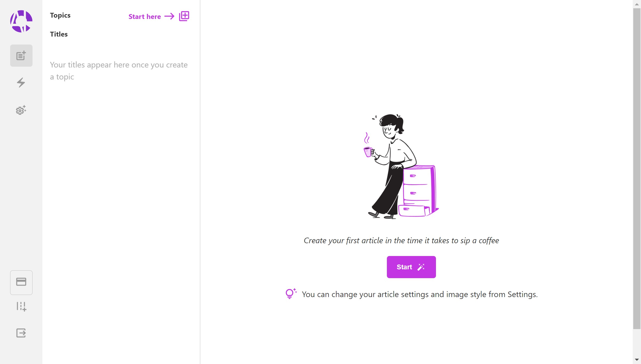The height and width of the screenshot is (364, 641).
Task: Click the scrollbar down arrow
Action: 637,360
